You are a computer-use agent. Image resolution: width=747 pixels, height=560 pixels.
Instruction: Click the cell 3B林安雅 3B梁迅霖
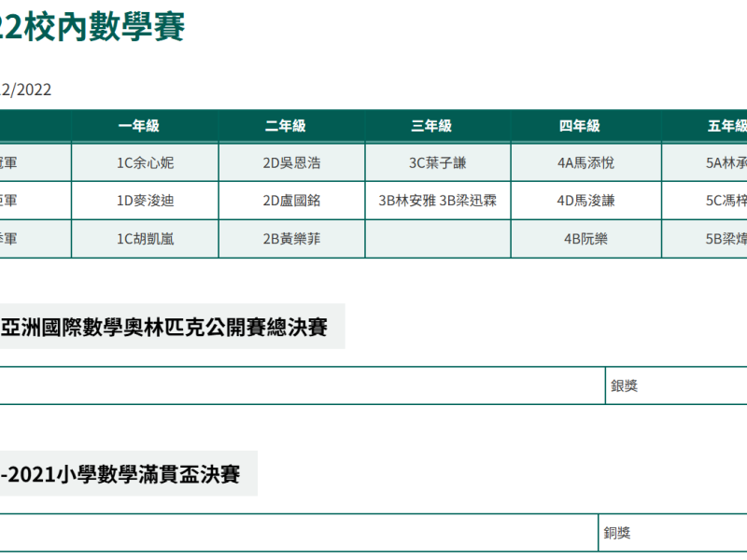point(438,201)
